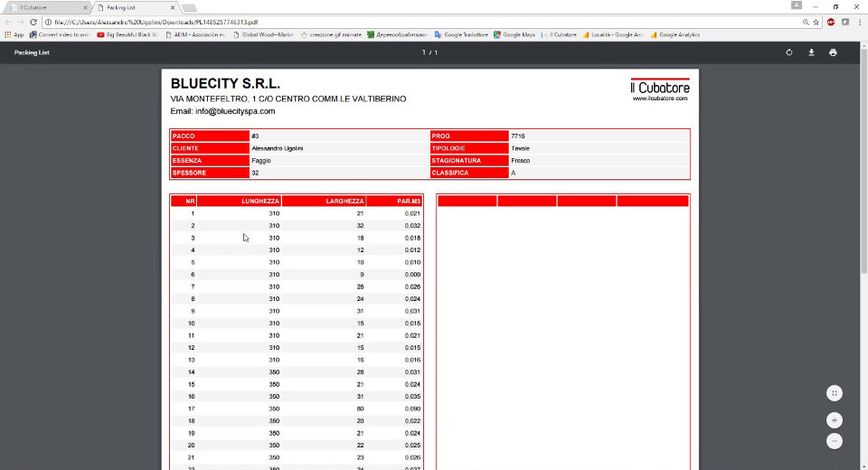Open the Il Cubatore bookmark

tap(559, 34)
